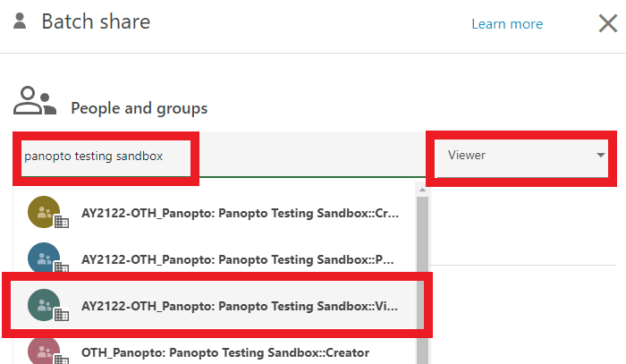Image resolution: width=626 pixels, height=364 pixels.
Task: Close the Batch share dialog
Action: (x=607, y=23)
